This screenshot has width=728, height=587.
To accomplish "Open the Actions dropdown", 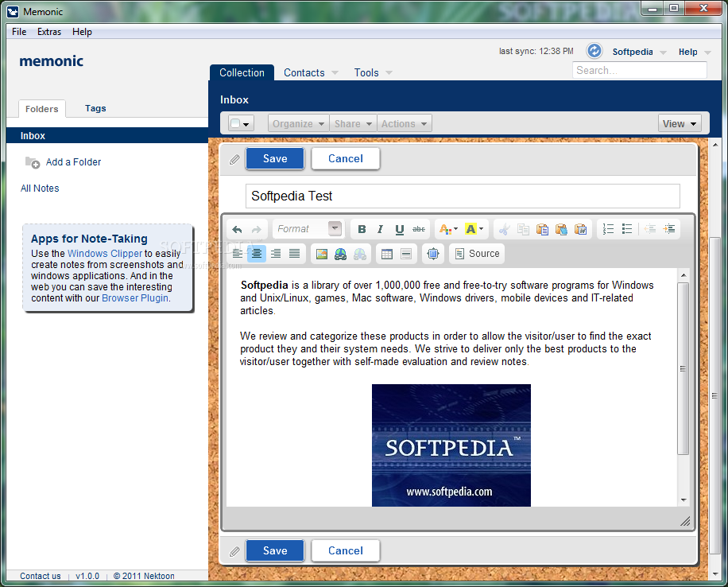I will click(x=405, y=123).
